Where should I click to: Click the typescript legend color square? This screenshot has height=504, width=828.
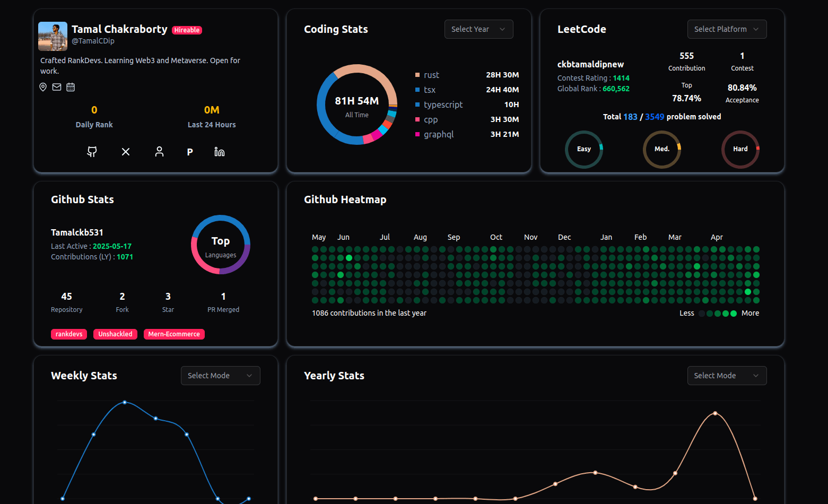[417, 105]
